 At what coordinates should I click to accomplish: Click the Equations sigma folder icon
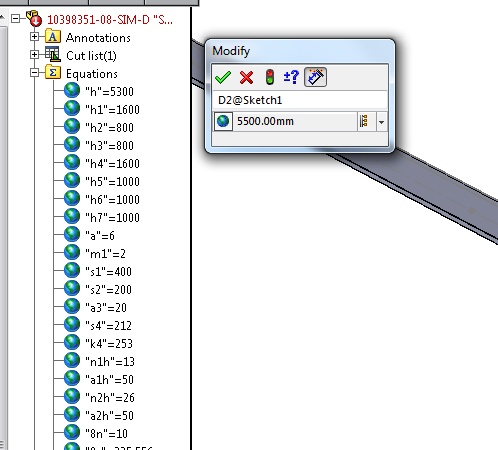[53, 73]
